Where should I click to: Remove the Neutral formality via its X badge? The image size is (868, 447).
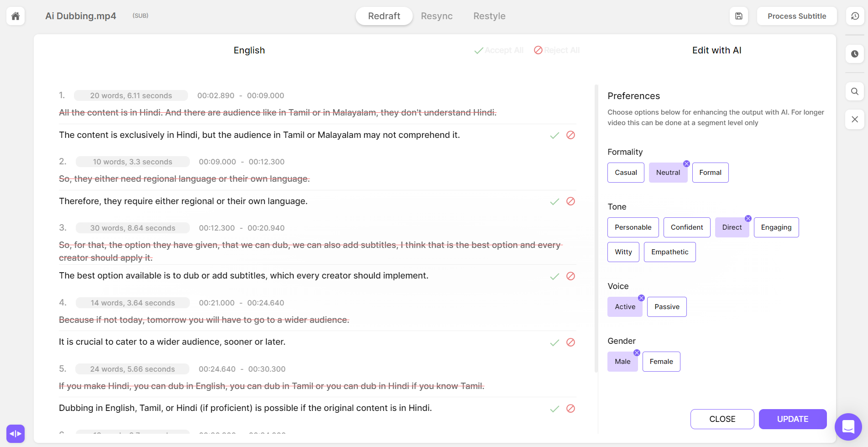687,163
